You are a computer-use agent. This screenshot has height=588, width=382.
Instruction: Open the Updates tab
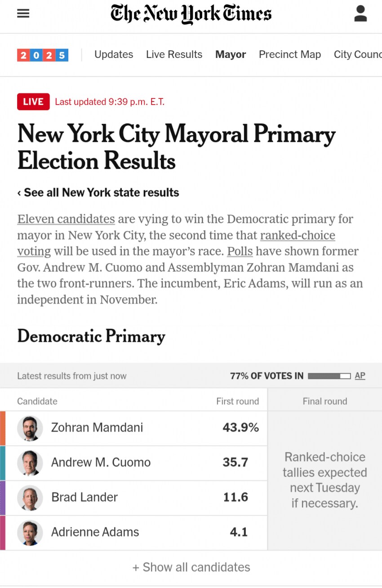[x=114, y=55]
